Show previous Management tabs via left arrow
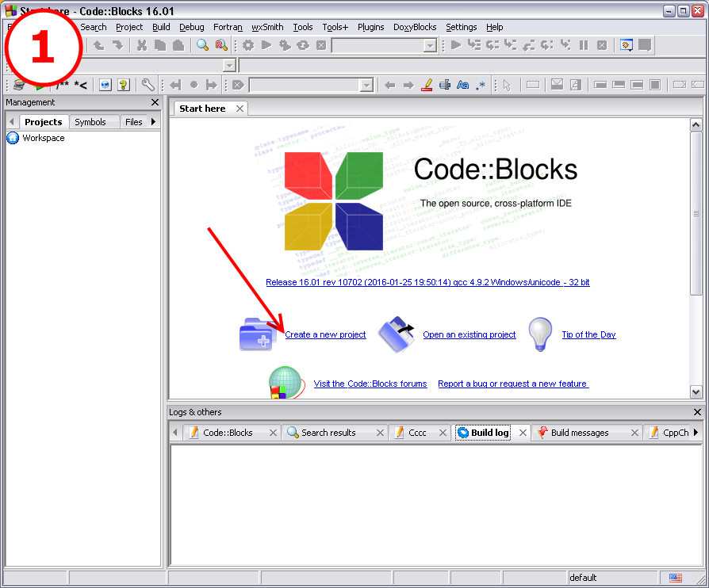 [12, 121]
